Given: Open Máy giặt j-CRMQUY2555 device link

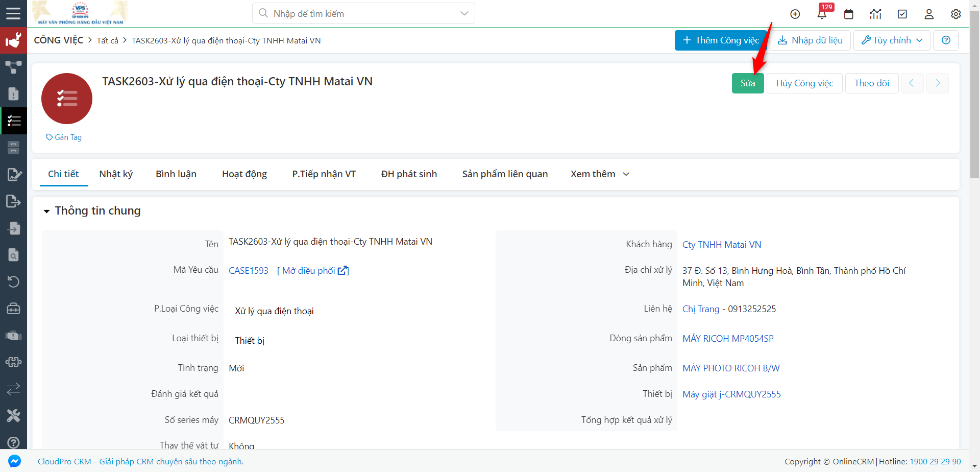Looking at the screenshot, I should [731, 394].
